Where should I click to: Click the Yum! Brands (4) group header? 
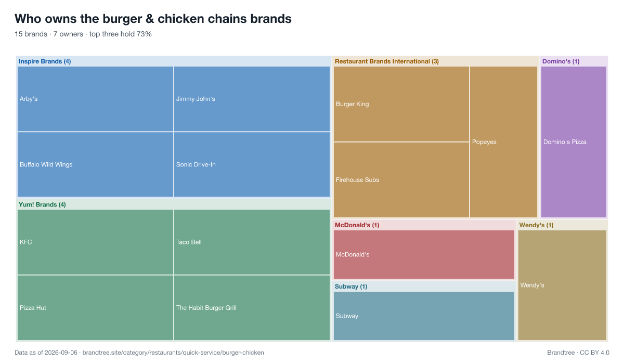point(42,205)
